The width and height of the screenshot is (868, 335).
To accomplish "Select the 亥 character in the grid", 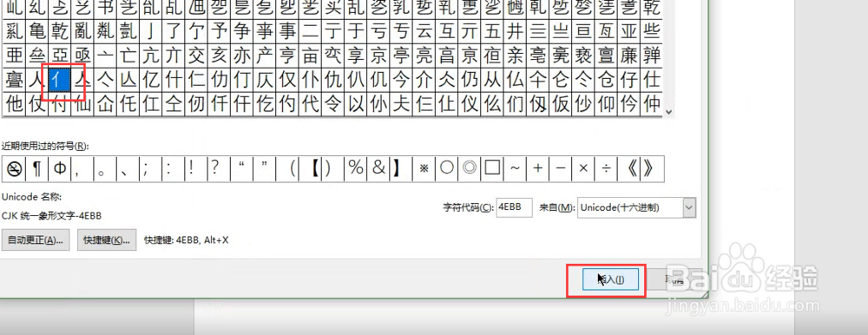I will pos(219,56).
